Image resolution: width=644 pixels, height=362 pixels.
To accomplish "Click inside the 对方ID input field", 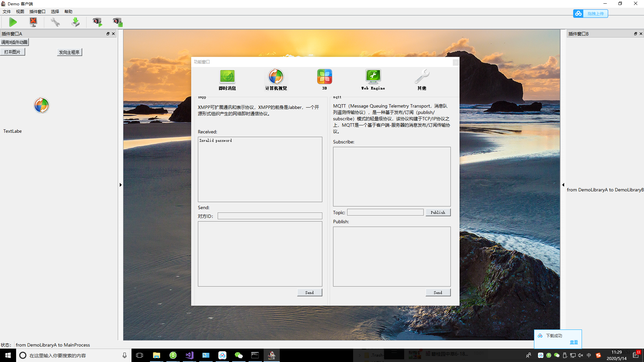I will (270, 216).
